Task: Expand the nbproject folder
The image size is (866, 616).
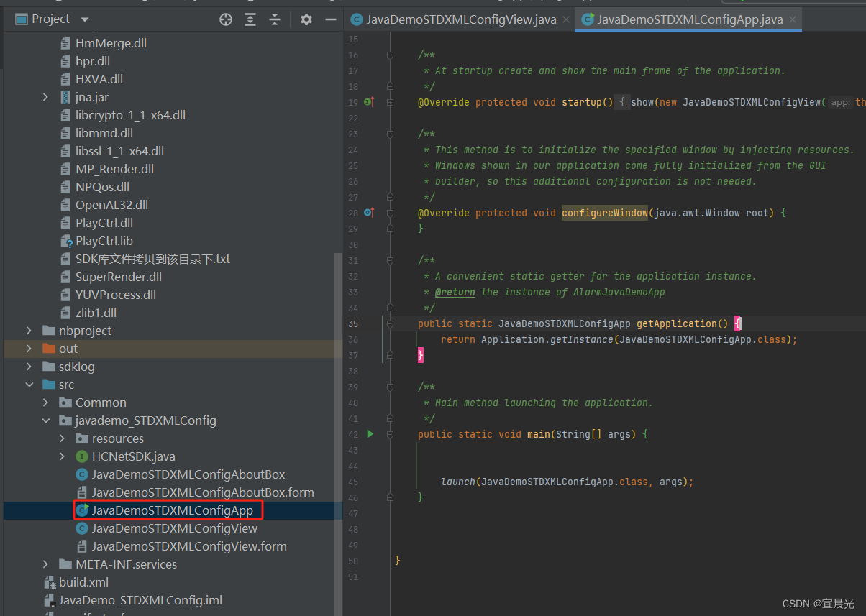Action: [29, 331]
